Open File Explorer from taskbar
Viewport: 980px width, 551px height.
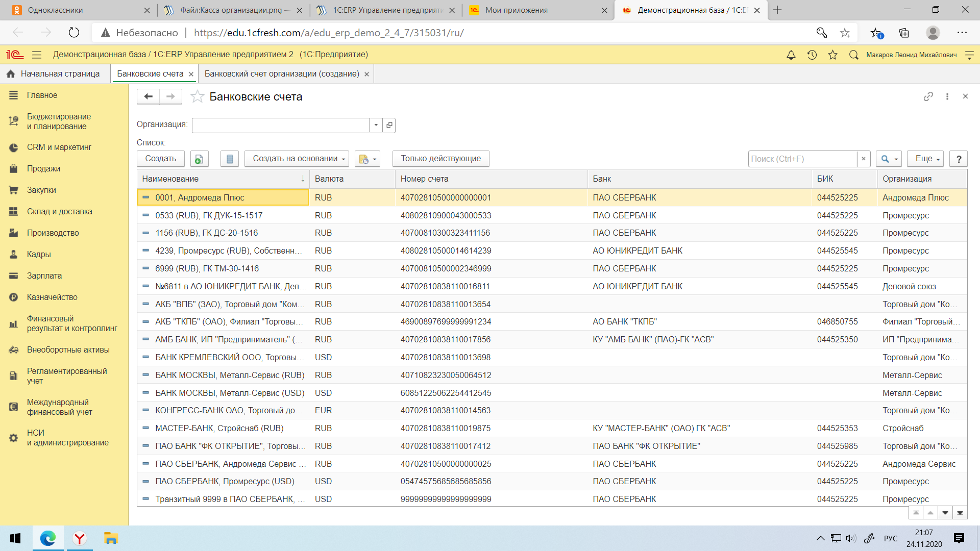point(111,538)
